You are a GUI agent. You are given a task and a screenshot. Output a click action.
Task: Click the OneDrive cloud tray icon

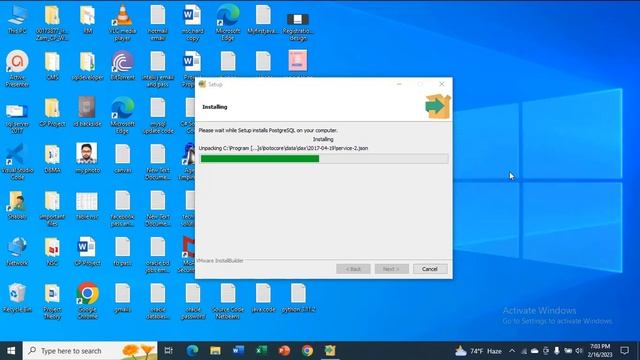(x=534, y=351)
